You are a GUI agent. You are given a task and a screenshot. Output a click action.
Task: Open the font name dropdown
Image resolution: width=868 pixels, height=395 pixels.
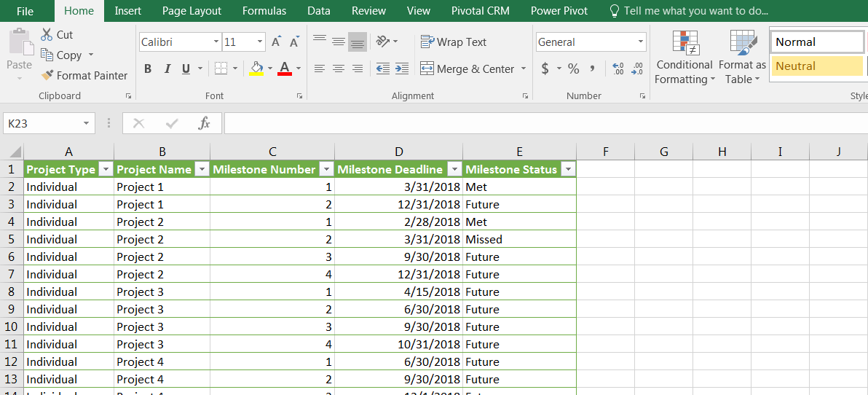pyautogui.click(x=216, y=42)
